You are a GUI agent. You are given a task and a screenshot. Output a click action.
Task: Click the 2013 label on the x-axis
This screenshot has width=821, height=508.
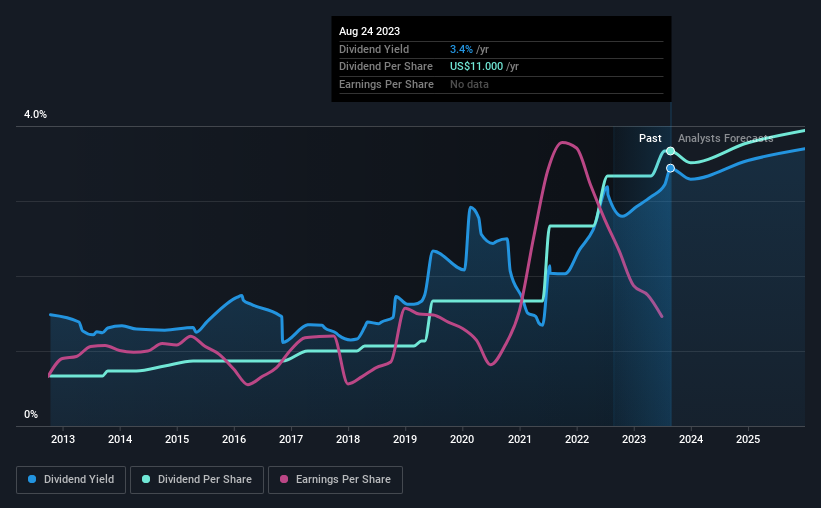(x=63, y=439)
